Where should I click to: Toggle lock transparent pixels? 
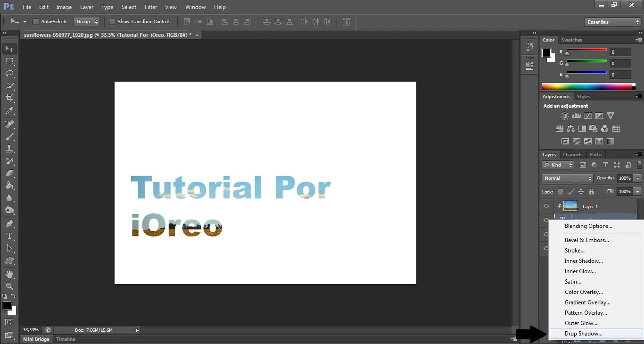tap(560, 192)
